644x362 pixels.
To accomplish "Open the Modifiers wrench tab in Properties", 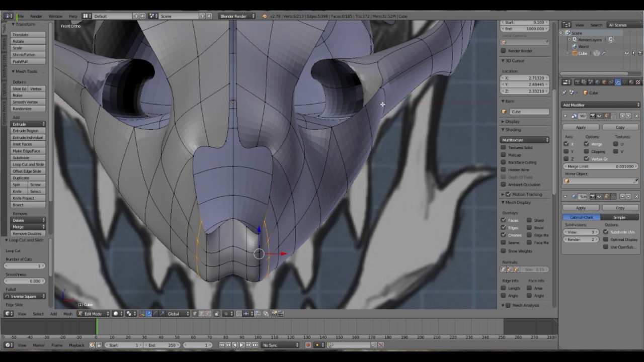I will click(618, 82).
